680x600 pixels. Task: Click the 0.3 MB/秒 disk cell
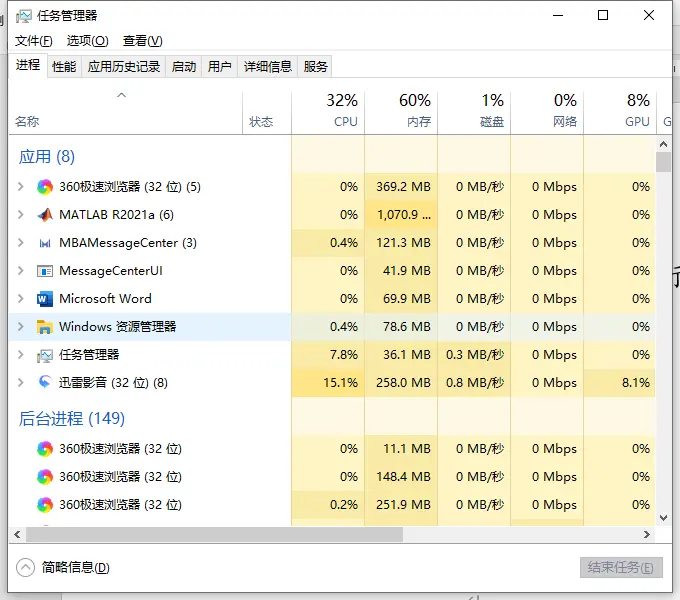point(474,355)
